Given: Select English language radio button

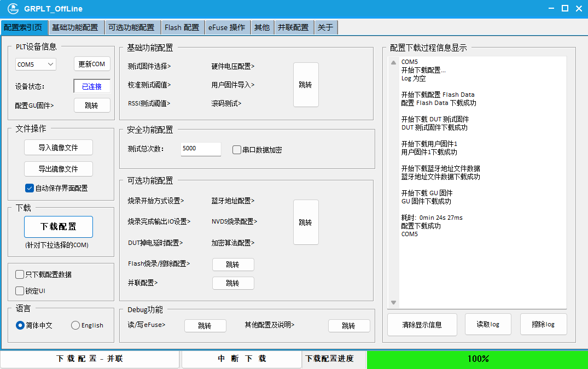Looking at the screenshot, I should coord(75,325).
